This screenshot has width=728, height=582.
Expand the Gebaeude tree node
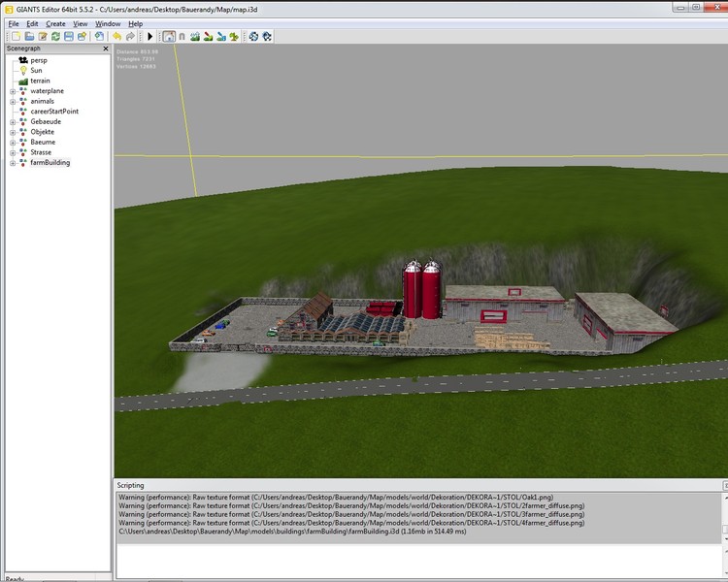coord(13,122)
